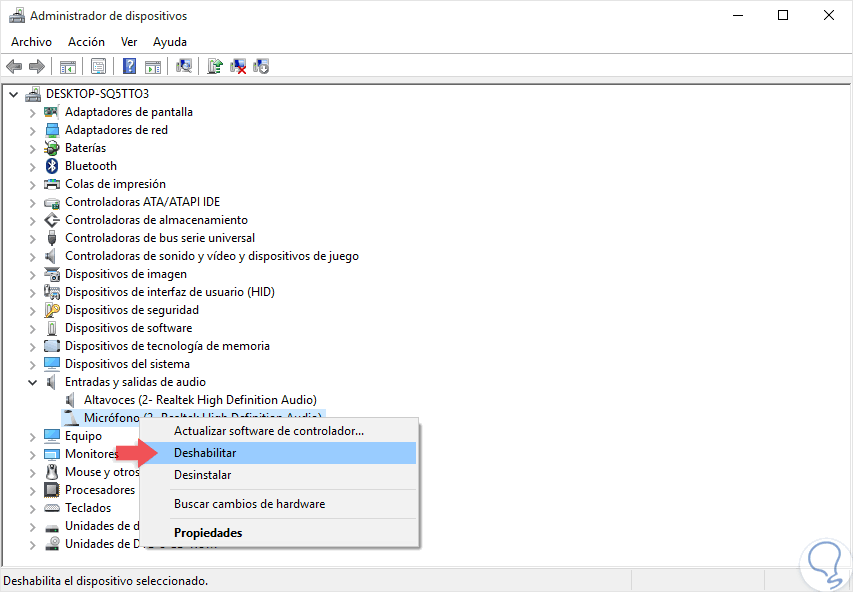Expand the Baterías category
853x592 pixels.
tap(33, 149)
